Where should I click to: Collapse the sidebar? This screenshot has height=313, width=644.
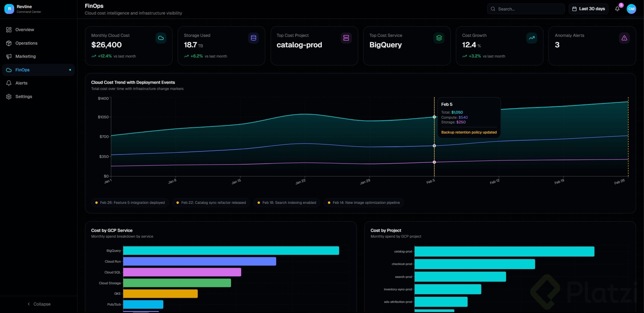coord(39,304)
